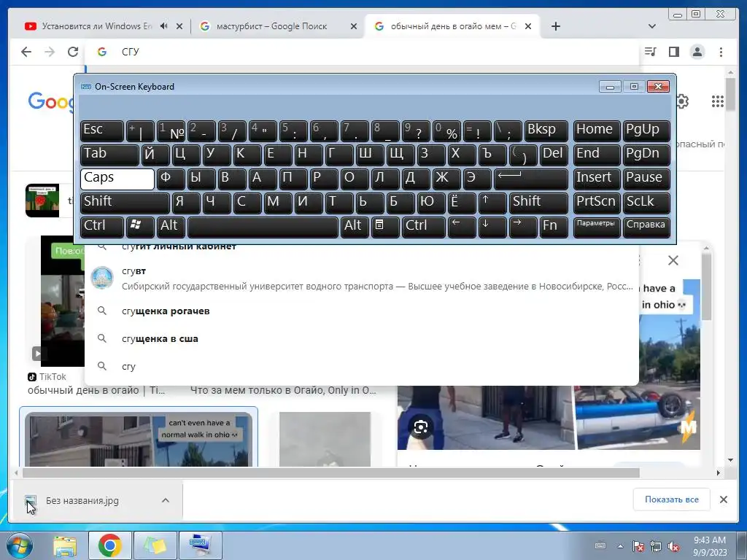The height and width of the screenshot is (560, 747).
Task: Click the Tab key on keyboard
Action: click(x=109, y=155)
